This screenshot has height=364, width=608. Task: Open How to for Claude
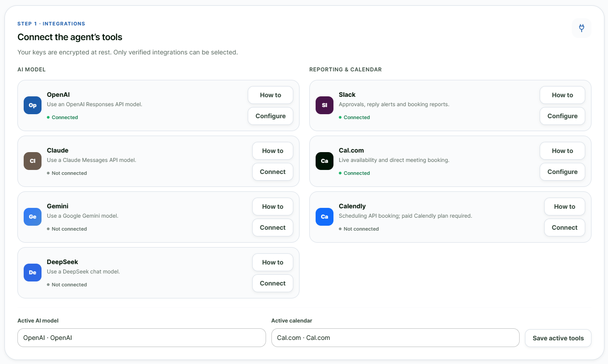(273, 151)
